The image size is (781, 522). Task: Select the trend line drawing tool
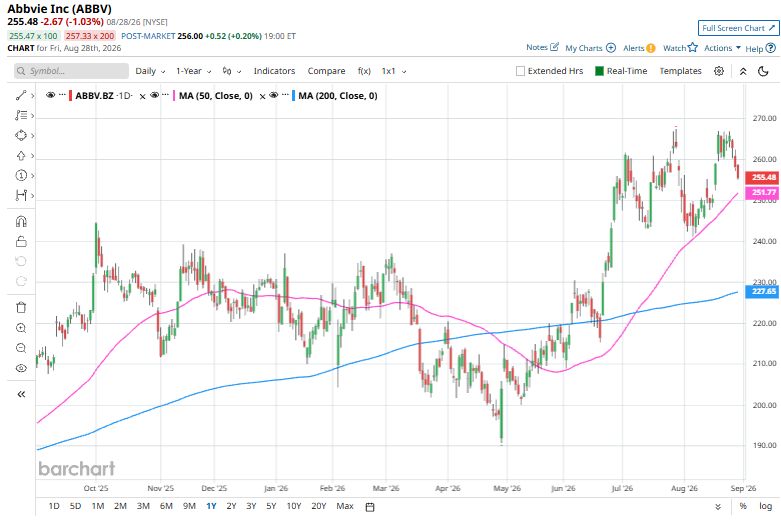pos(21,95)
